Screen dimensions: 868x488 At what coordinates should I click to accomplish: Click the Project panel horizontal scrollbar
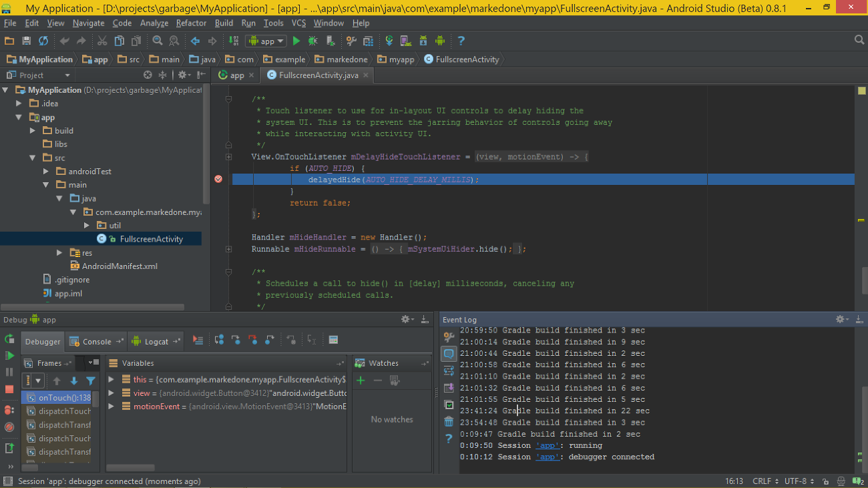pos(93,308)
